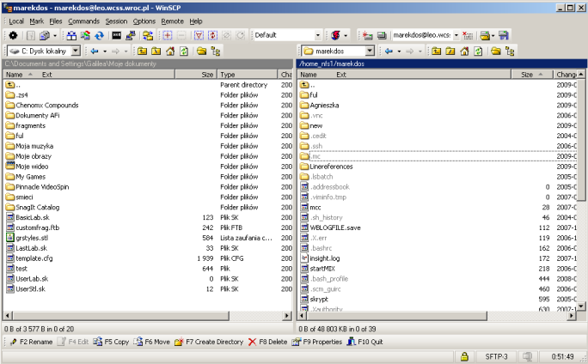588x364 pixels.
Task: Click the F8 Delete button
Action: pyautogui.click(x=267, y=342)
